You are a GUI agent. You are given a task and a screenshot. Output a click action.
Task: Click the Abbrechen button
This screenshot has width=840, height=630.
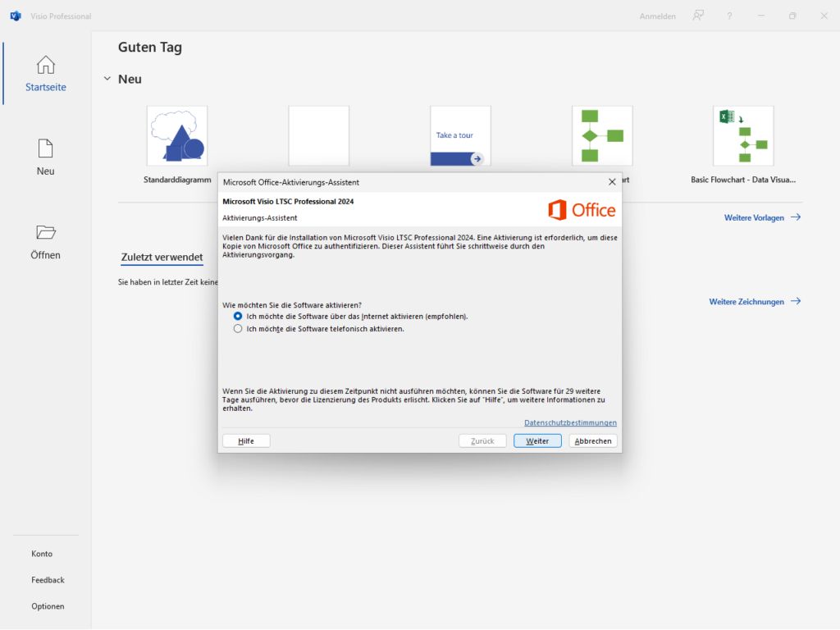[593, 441]
